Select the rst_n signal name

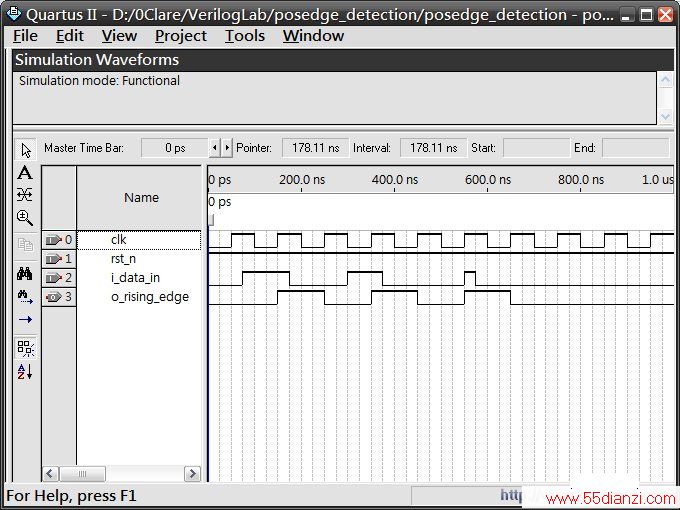coord(123,259)
